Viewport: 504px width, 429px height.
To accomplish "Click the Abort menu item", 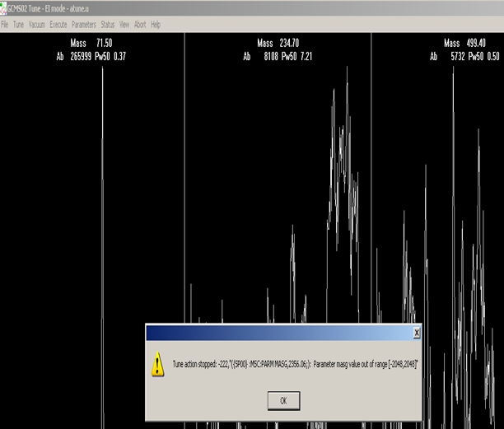I will pos(140,25).
